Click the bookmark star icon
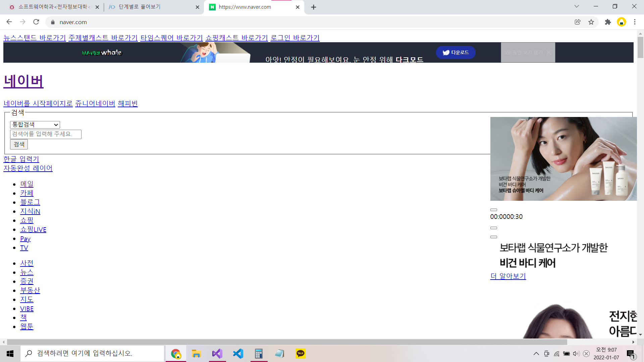The image size is (644, 362). click(591, 22)
